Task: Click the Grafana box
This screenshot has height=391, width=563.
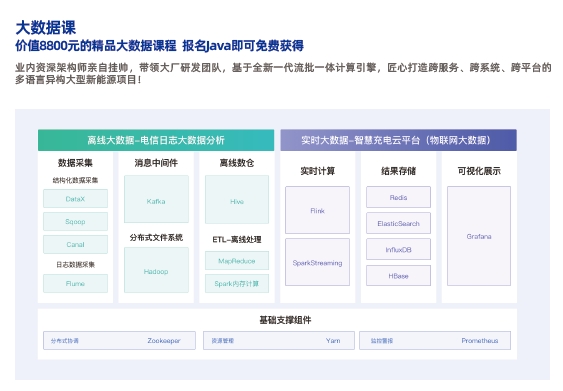Action: click(479, 236)
